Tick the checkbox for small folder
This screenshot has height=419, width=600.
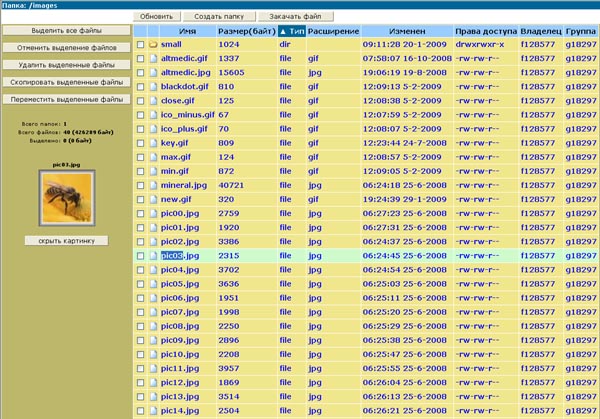coord(140,44)
